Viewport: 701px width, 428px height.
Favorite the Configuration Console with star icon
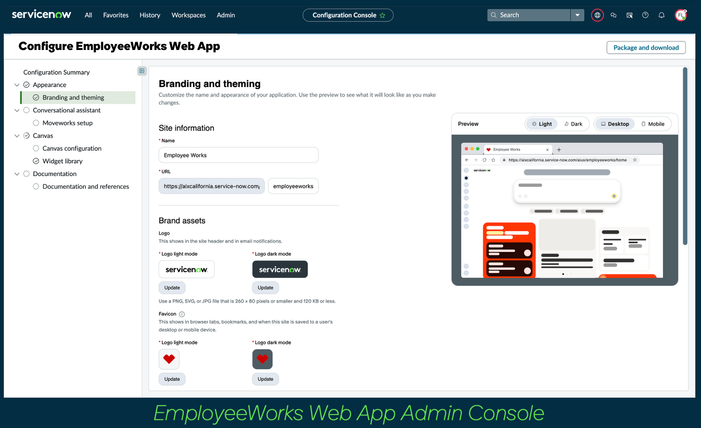pyautogui.click(x=383, y=15)
